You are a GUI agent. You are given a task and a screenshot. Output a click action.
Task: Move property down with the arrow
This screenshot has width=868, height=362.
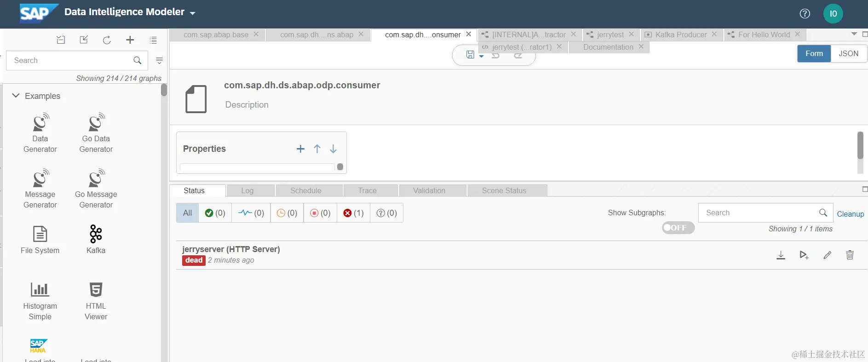click(x=333, y=149)
